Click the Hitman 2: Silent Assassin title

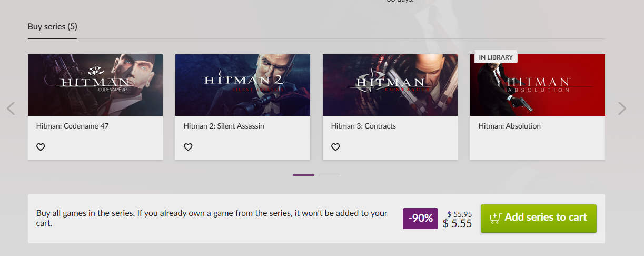click(x=224, y=126)
